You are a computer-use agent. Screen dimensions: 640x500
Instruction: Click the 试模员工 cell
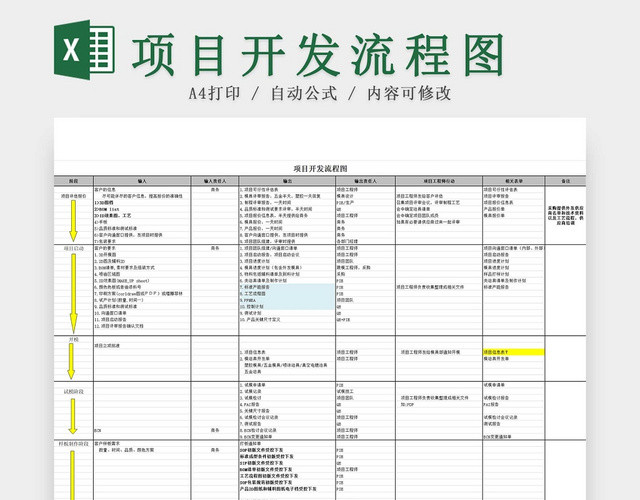coord(345,391)
